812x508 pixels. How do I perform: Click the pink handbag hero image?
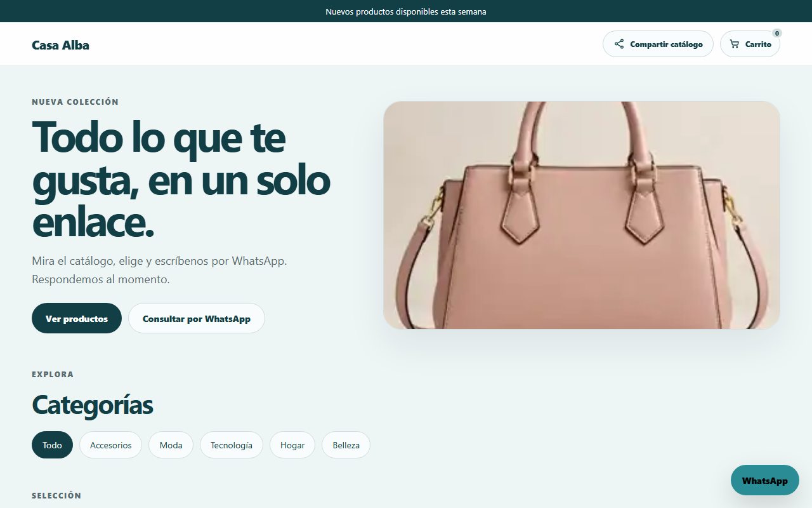pyautogui.click(x=582, y=215)
